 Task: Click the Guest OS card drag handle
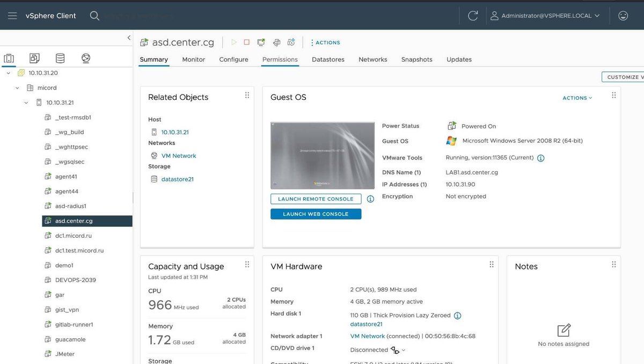(x=613, y=95)
